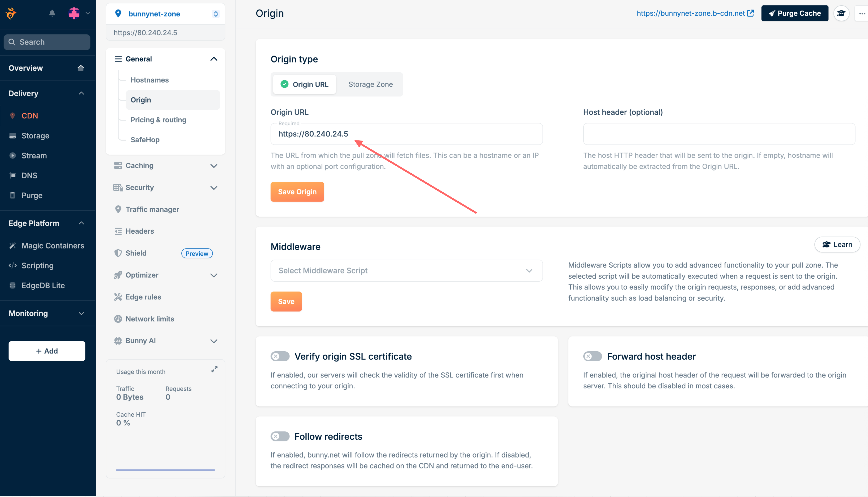Click the notification bell icon
The width and height of the screenshot is (868, 497).
[52, 13]
